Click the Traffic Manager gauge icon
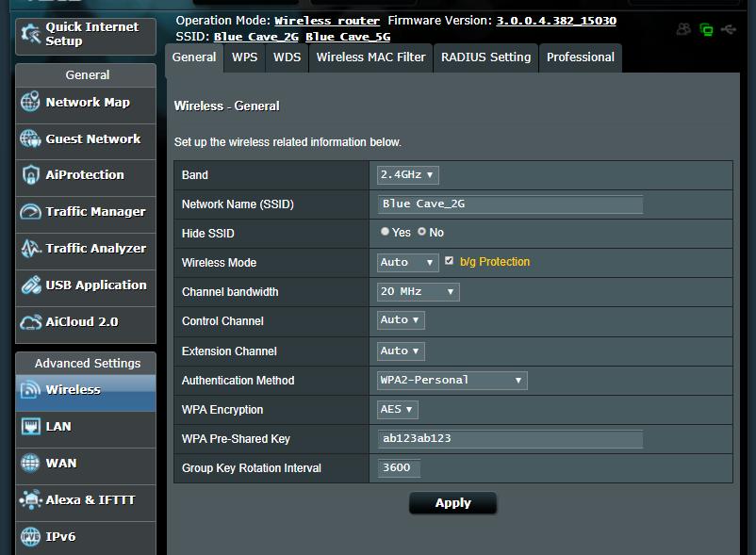The image size is (756, 555). tap(30, 211)
